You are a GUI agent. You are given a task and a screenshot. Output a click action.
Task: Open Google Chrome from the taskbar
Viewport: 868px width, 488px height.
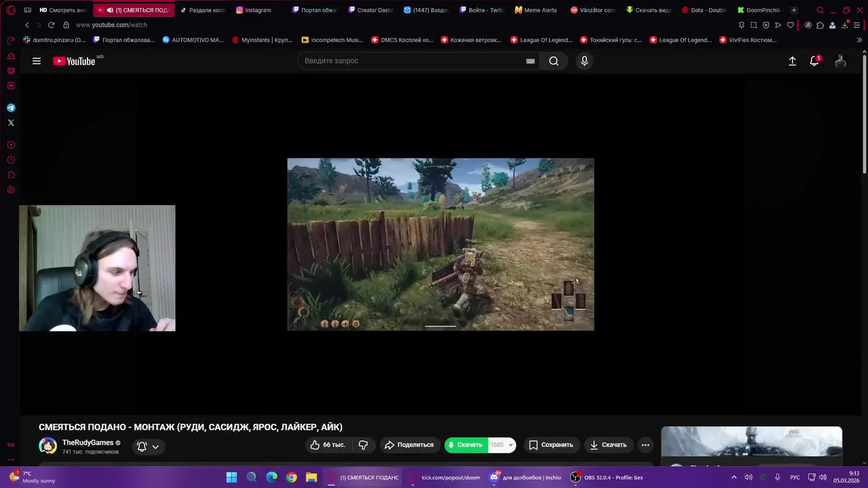click(x=291, y=477)
